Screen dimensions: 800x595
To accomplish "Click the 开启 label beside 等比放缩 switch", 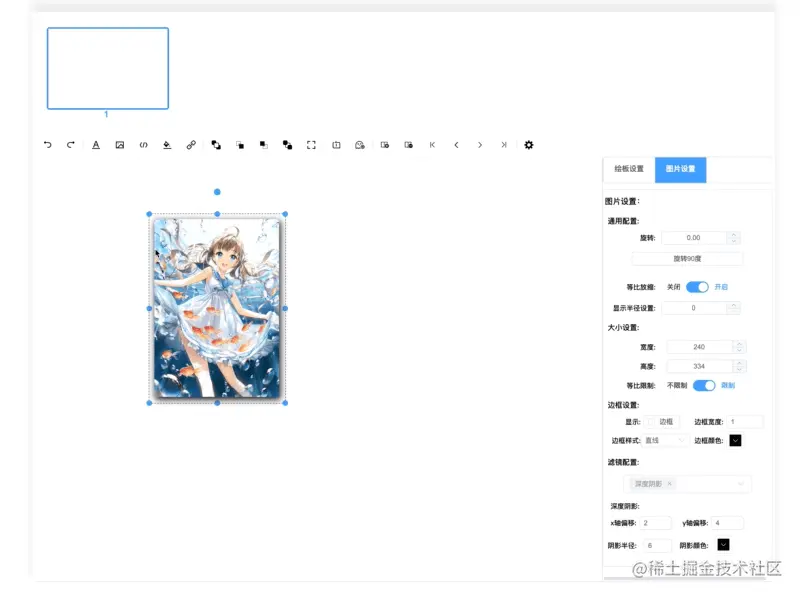I will click(x=721, y=287).
